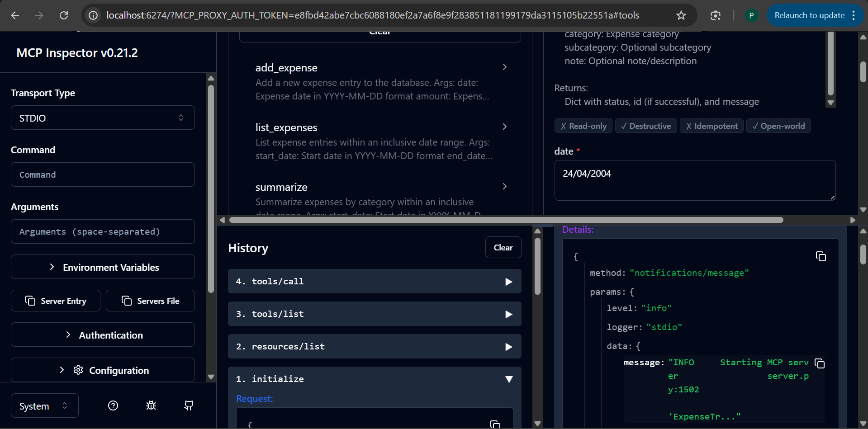The height and width of the screenshot is (429, 868).
Task: Click the Destructive annotation badge
Action: [646, 126]
